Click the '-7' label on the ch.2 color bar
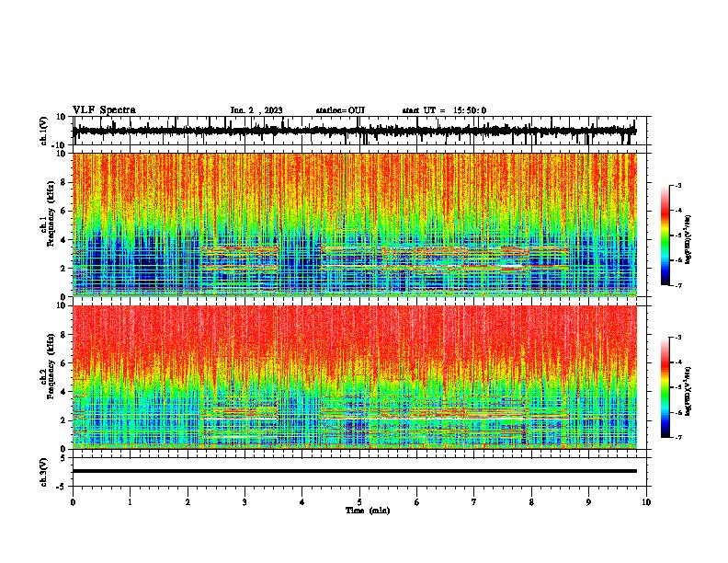 [x=677, y=437]
